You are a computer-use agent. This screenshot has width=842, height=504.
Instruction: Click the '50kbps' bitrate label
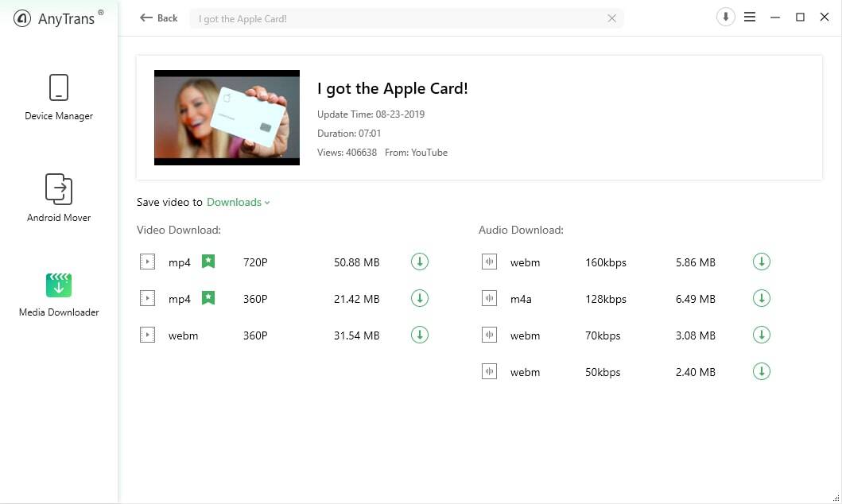click(x=603, y=372)
